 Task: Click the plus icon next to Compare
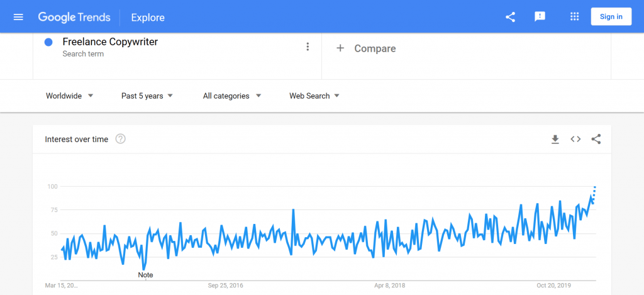pyautogui.click(x=340, y=48)
